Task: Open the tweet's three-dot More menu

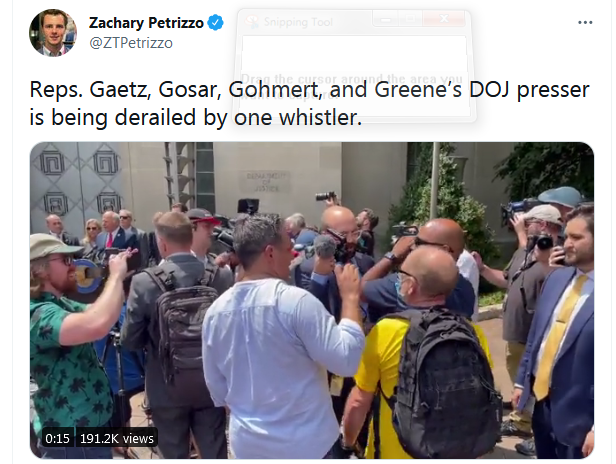Action: tap(585, 22)
